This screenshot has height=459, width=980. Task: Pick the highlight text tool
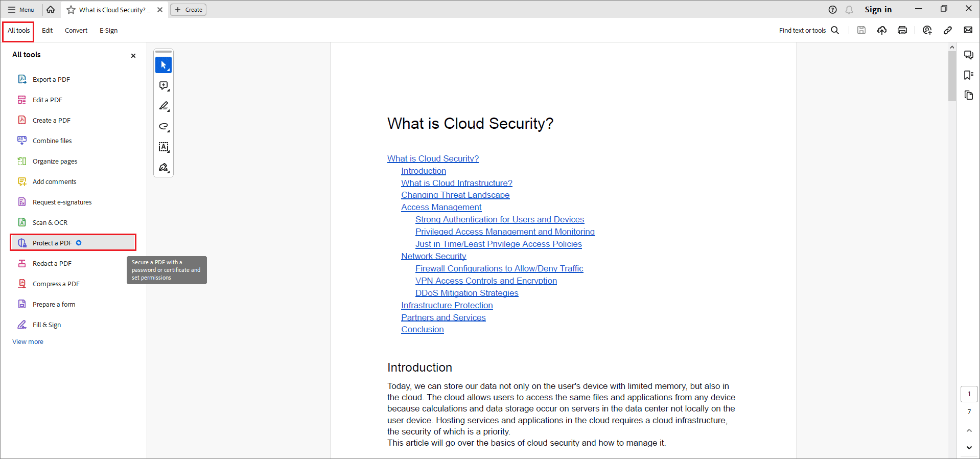pyautogui.click(x=163, y=106)
